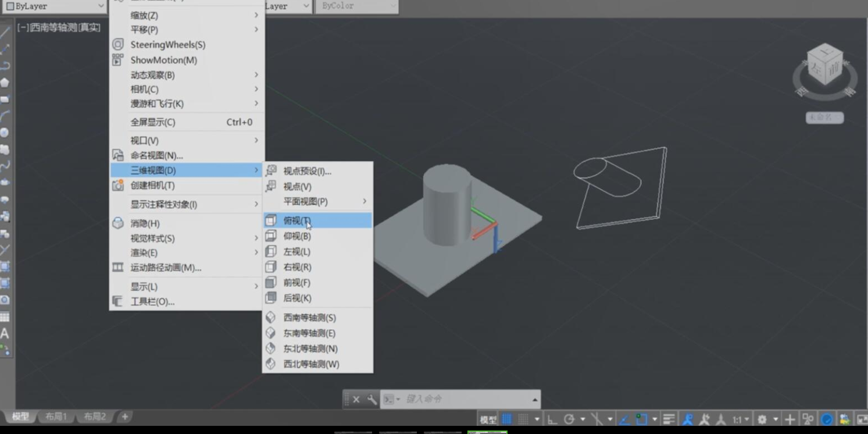Click the wrench customize icon on command line
Viewport: 868px width, 434px height.
coord(372,399)
